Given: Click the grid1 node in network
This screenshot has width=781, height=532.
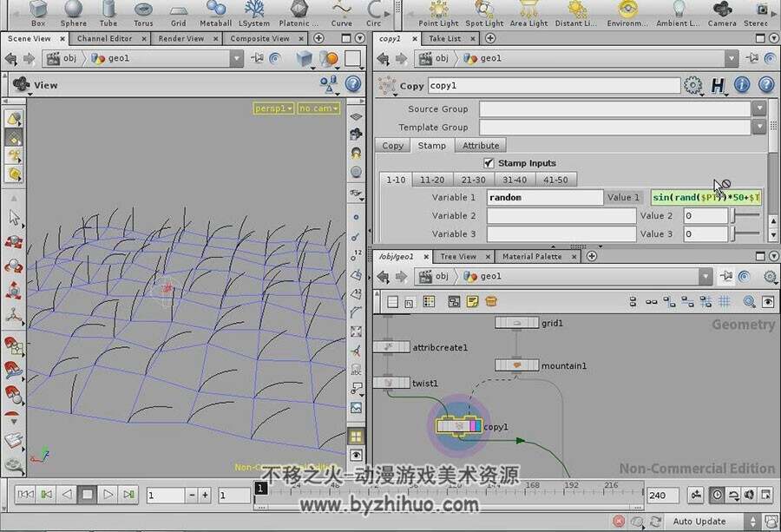Looking at the screenshot, I should coord(516,323).
